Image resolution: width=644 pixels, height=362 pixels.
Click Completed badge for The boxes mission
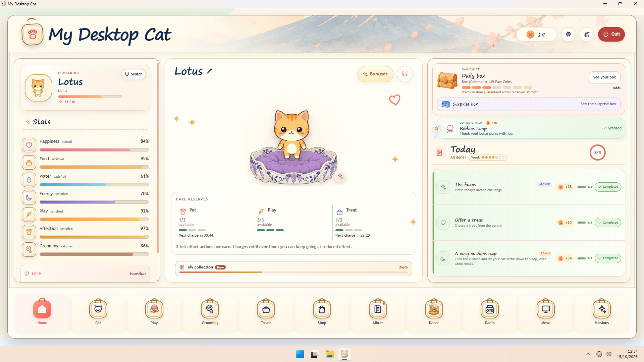(x=607, y=187)
